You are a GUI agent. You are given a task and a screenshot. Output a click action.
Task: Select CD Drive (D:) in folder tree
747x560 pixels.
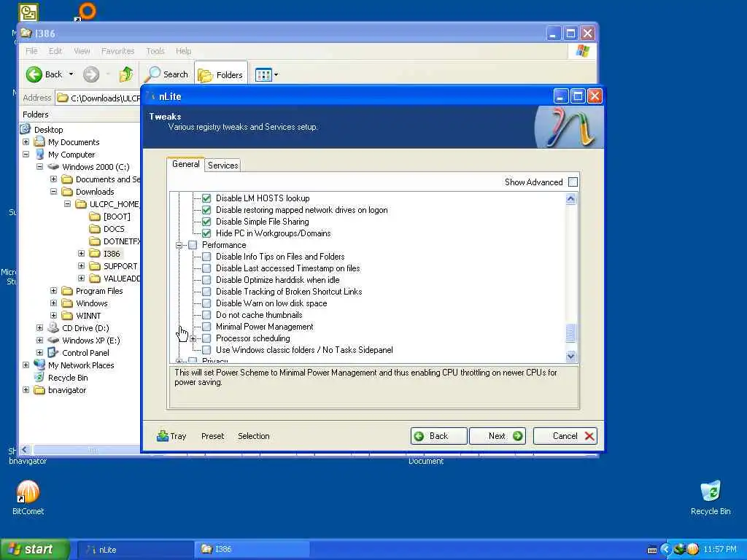pos(85,328)
